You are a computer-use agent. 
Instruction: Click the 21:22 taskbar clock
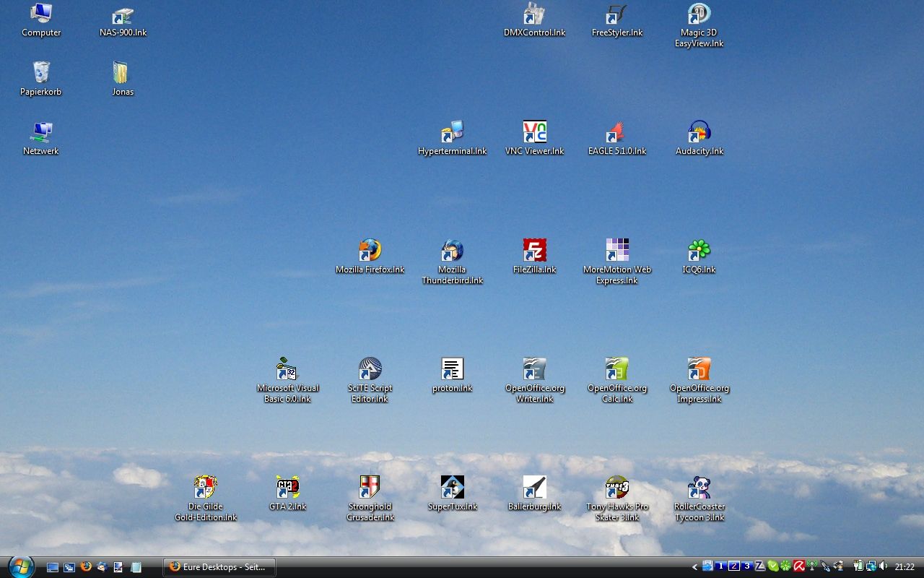(905, 567)
